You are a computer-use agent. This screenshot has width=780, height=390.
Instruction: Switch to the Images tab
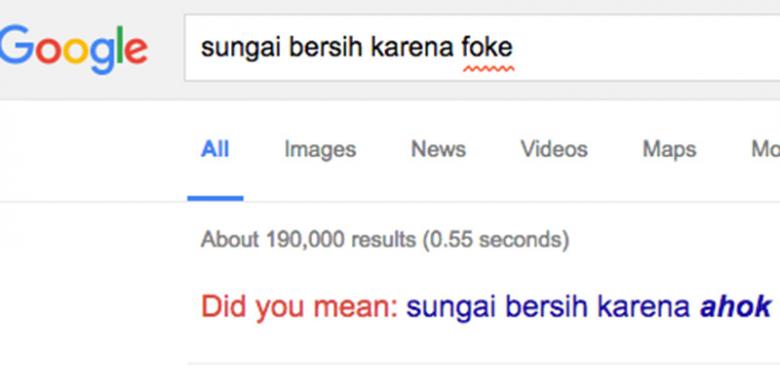point(320,149)
